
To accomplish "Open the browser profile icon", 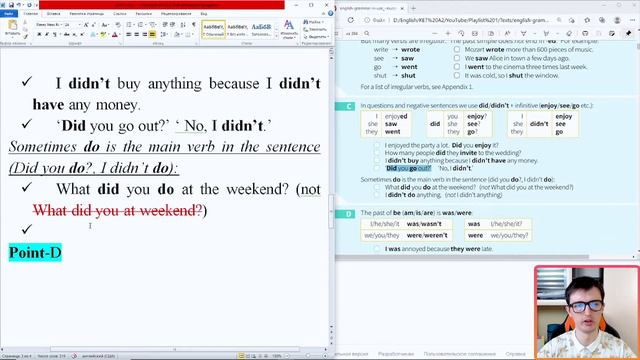I will (617, 20).
